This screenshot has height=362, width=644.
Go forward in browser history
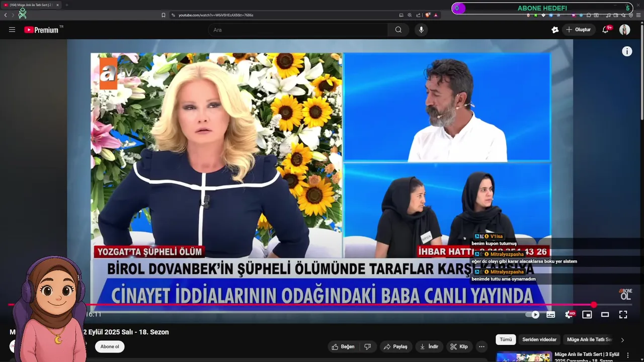tap(14, 15)
